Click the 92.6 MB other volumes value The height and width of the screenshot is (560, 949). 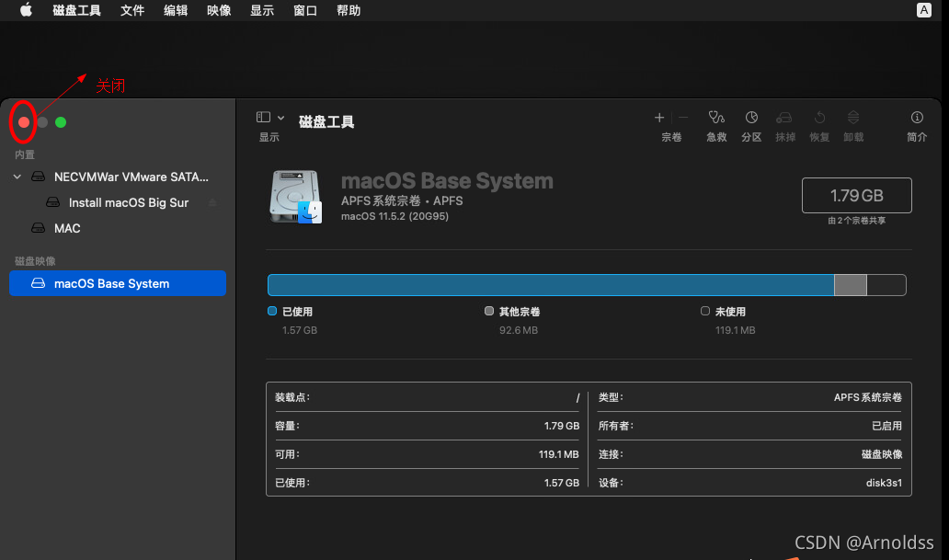(519, 330)
